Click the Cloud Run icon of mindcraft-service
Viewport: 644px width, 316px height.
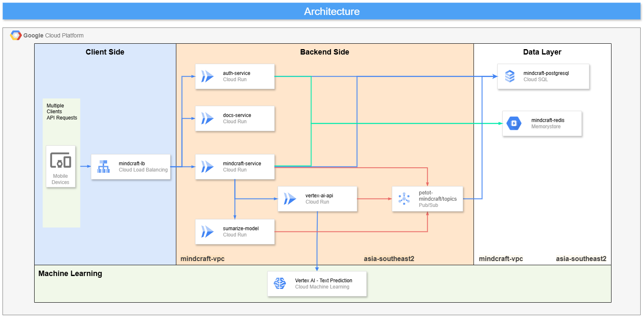(x=207, y=167)
